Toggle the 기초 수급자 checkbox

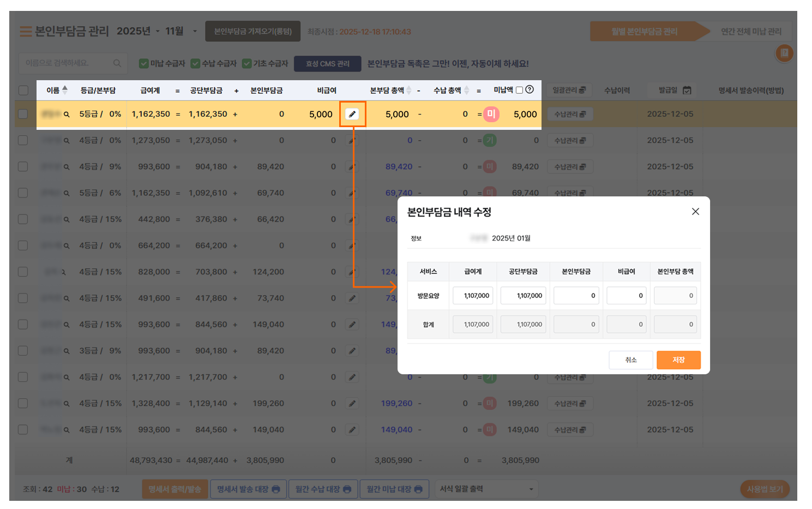pos(247,64)
